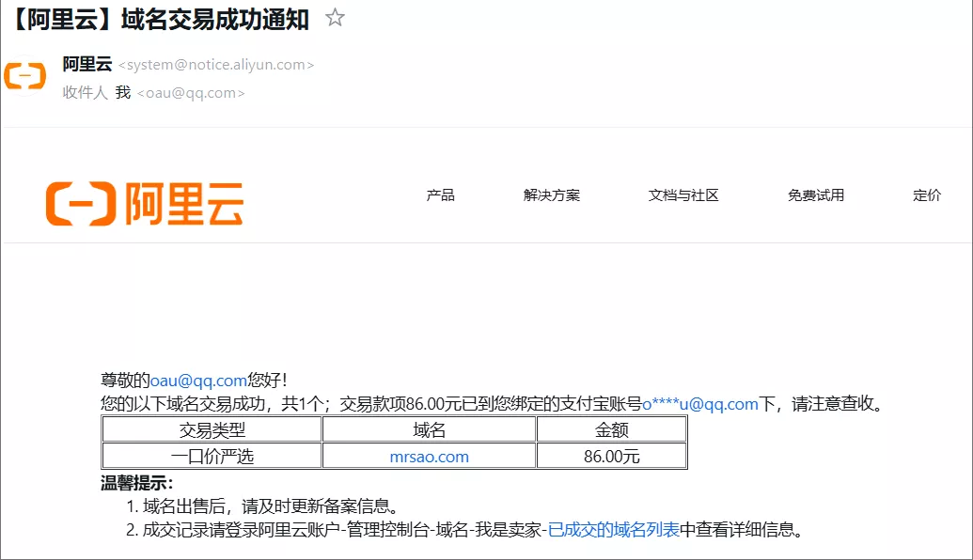This screenshot has height=560, width=973.
Task: Click the 一口价严选 table cell
Action: pos(212,456)
